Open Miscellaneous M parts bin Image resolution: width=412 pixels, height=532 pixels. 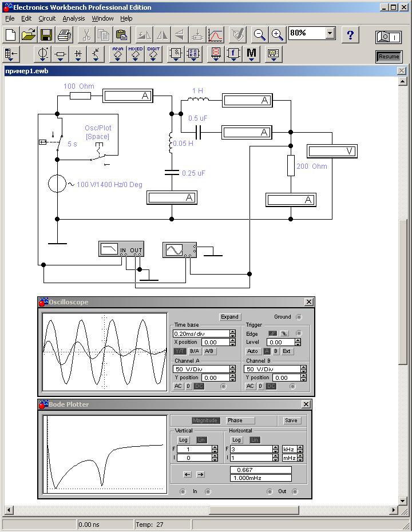click(x=251, y=54)
